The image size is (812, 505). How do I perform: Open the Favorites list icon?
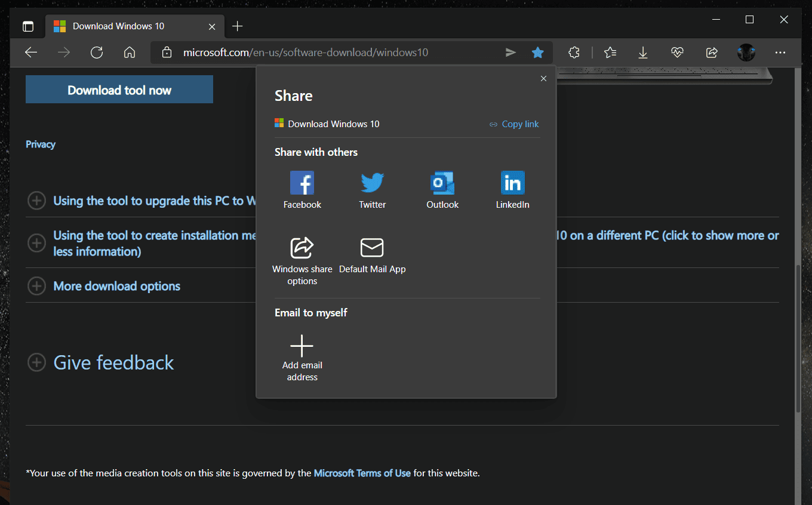click(610, 53)
